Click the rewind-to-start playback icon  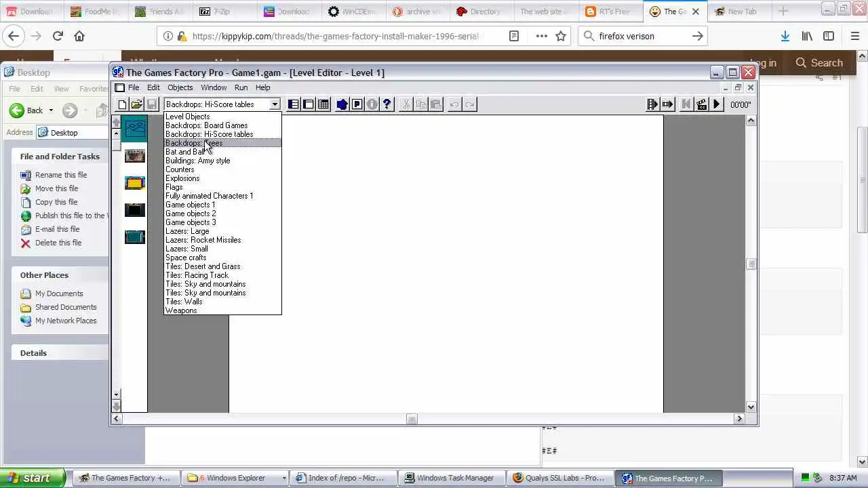click(x=686, y=104)
